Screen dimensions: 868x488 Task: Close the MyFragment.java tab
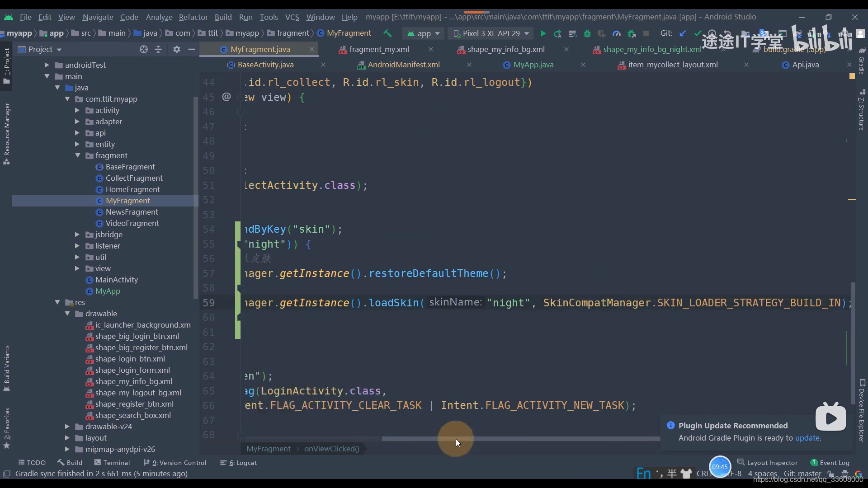coord(312,49)
